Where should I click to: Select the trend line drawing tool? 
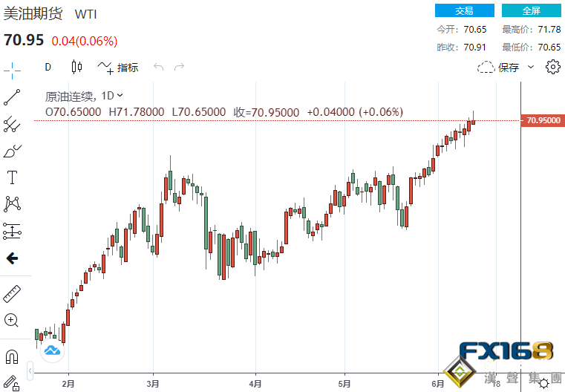pos(13,97)
